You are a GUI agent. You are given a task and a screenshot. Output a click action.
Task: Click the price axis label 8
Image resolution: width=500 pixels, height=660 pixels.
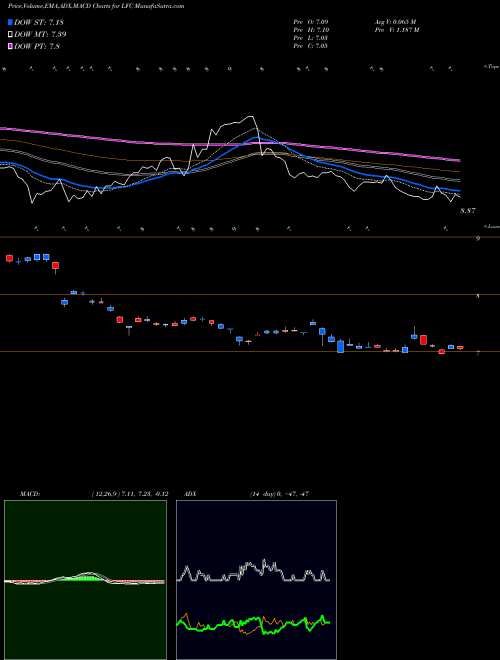point(478,296)
